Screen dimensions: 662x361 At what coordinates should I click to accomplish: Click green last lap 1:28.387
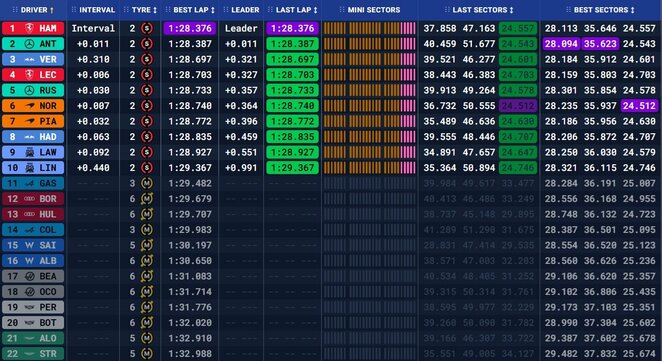293,44
